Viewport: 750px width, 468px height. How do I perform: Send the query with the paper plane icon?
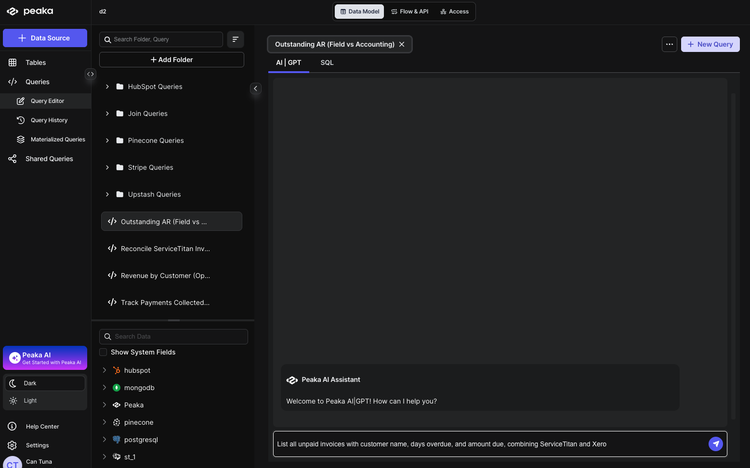click(x=716, y=444)
